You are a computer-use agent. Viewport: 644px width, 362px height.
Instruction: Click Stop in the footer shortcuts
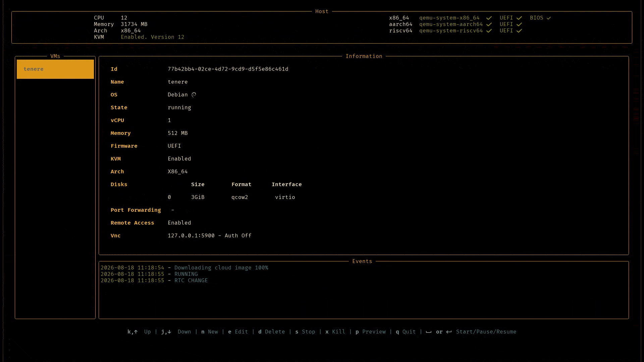pos(309,332)
